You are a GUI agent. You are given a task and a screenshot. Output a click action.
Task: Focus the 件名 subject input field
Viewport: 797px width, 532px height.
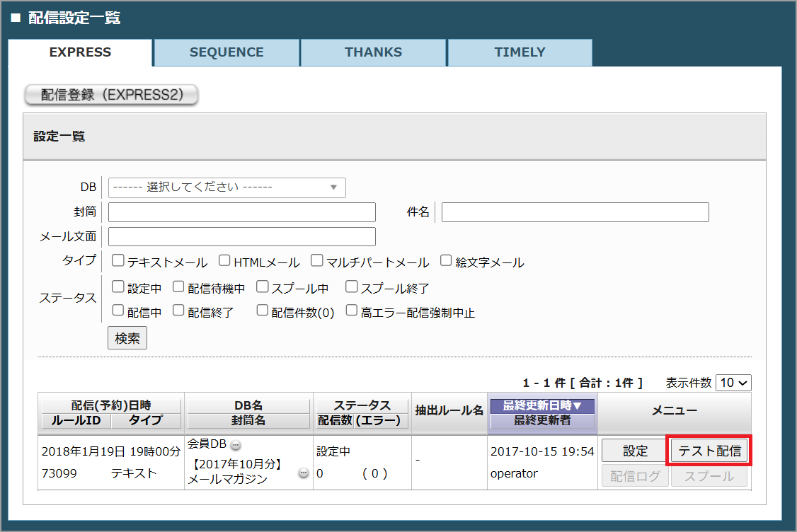(575, 212)
